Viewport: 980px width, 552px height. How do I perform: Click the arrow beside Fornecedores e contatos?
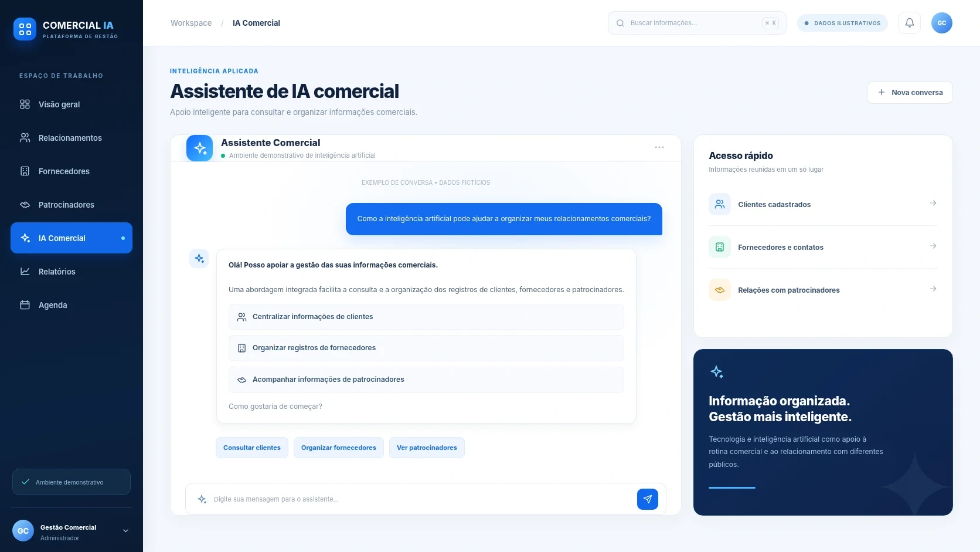[933, 246]
